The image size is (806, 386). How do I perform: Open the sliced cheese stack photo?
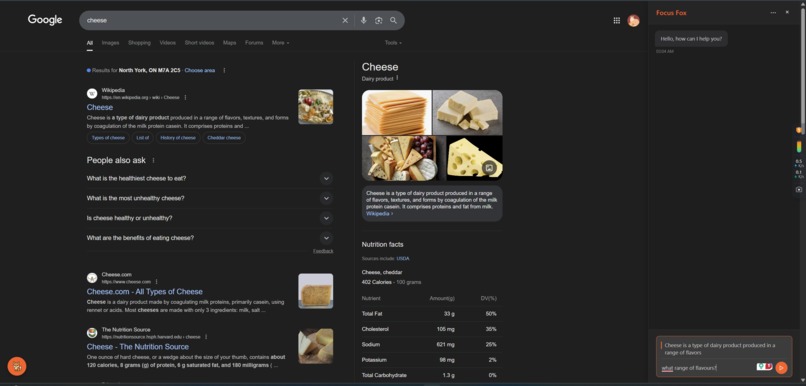pos(396,112)
